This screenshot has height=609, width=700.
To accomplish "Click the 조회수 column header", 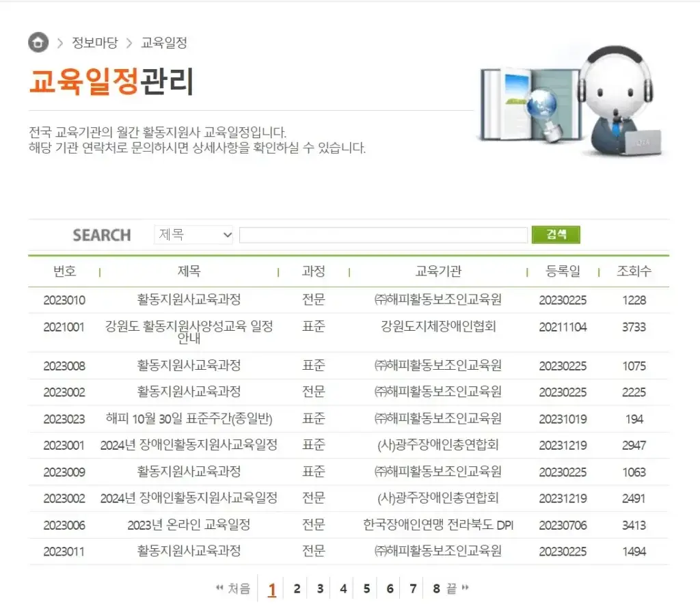I will (x=634, y=271).
